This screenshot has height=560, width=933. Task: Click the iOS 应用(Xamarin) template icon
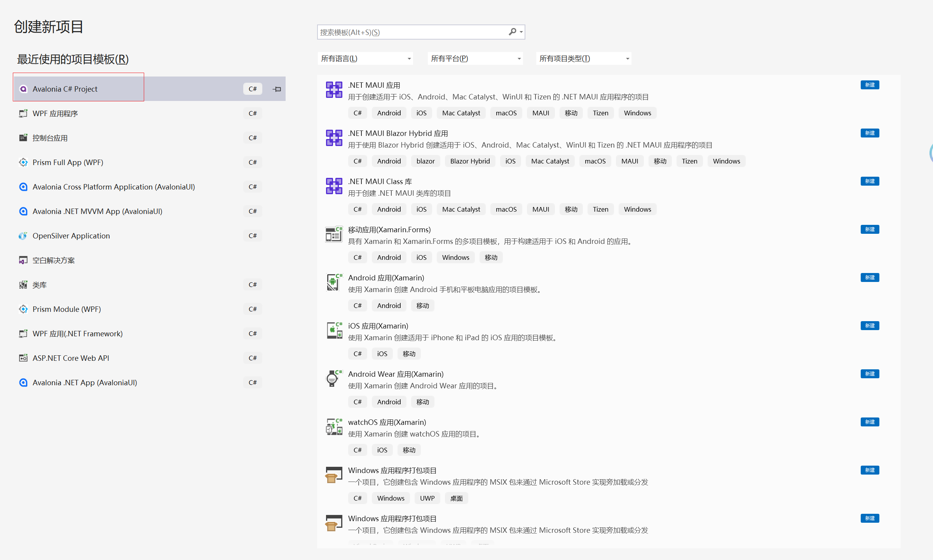click(334, 330)
